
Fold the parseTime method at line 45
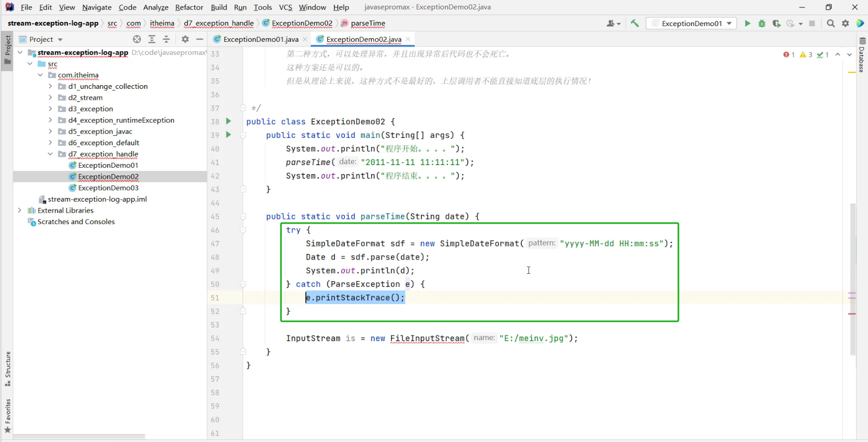[243, 216]
